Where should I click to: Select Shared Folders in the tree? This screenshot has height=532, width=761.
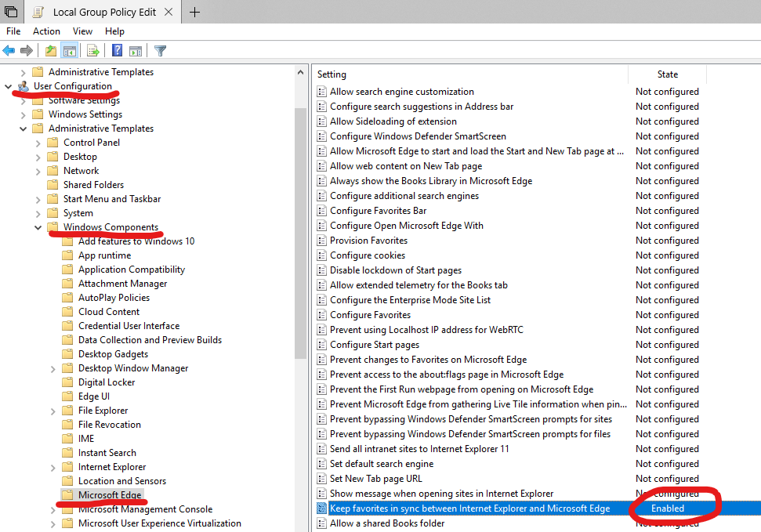pyautogui.click(x=94, y=184)
